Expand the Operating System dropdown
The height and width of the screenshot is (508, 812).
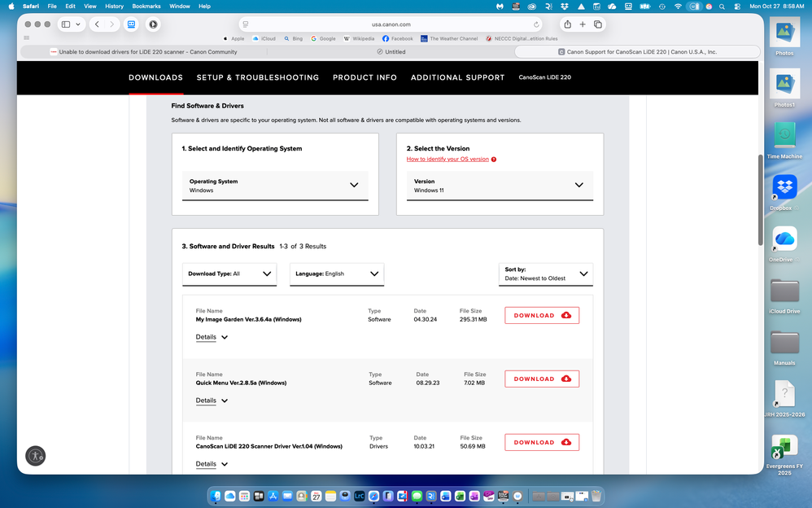click(275, 186)
